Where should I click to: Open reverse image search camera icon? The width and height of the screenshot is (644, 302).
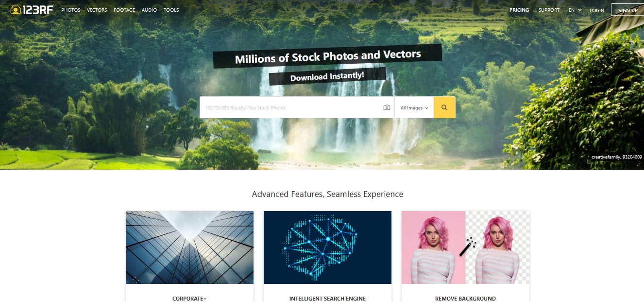tap(387, 107)
